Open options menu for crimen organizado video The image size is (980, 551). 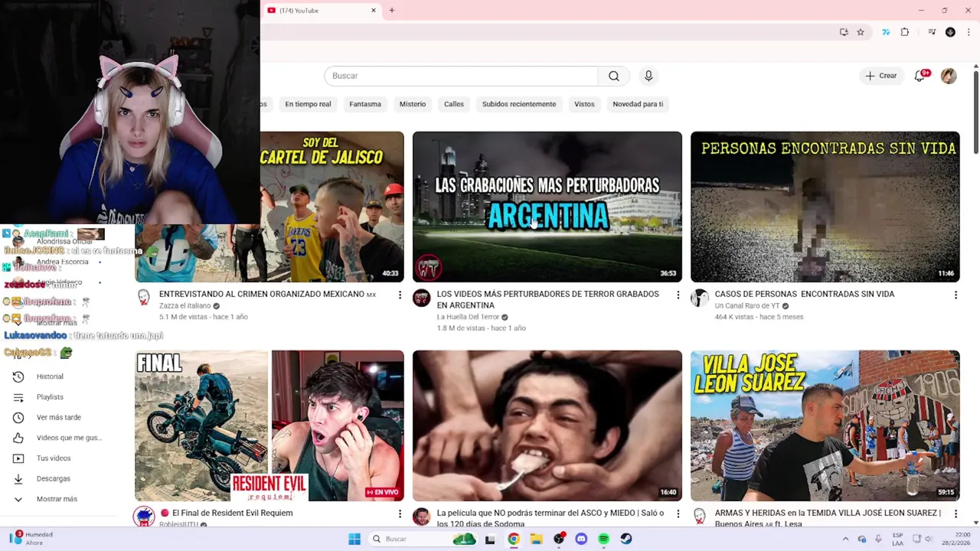click(400, 295)
